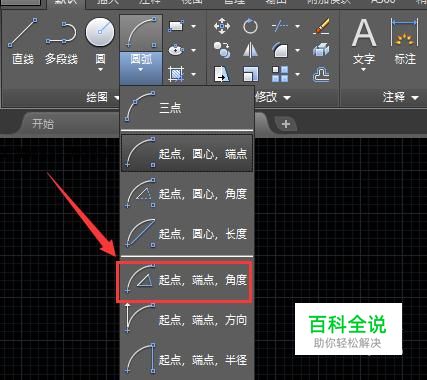This screenshot has width=427, height=380.
Task: Expand the Hatch tool dropdown arrow
Action: pos(193,74)
